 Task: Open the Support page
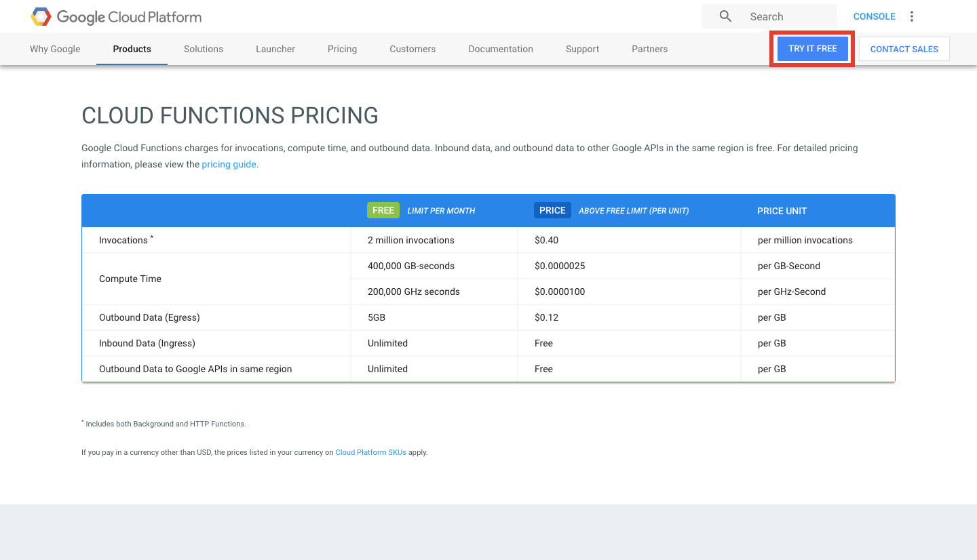pos(582,48)
